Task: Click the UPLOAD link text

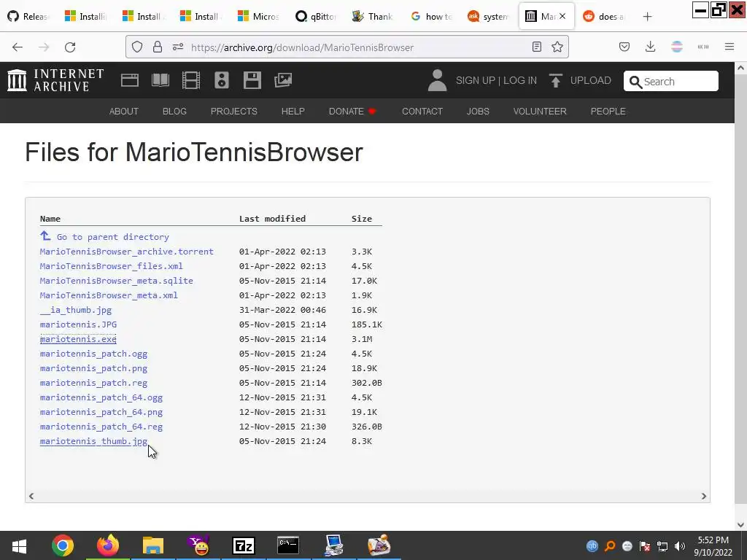Action: (x=591, y=80)
